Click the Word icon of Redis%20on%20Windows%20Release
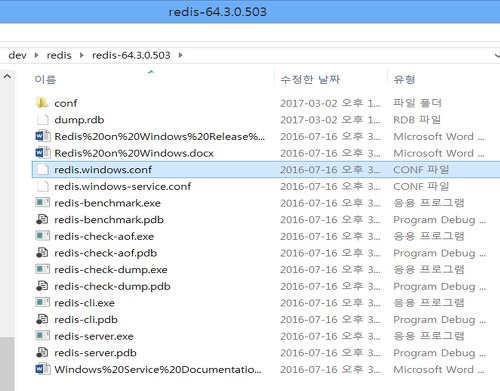 42,136
